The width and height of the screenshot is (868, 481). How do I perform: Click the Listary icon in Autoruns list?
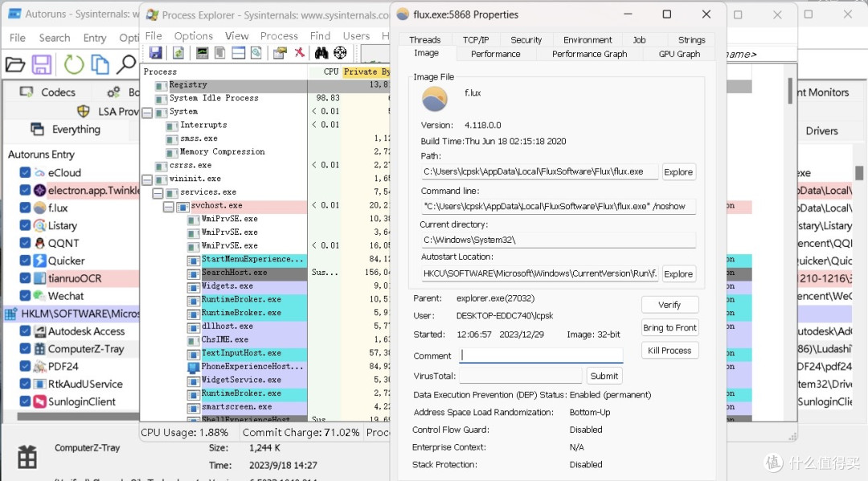(x=40, y=225)
